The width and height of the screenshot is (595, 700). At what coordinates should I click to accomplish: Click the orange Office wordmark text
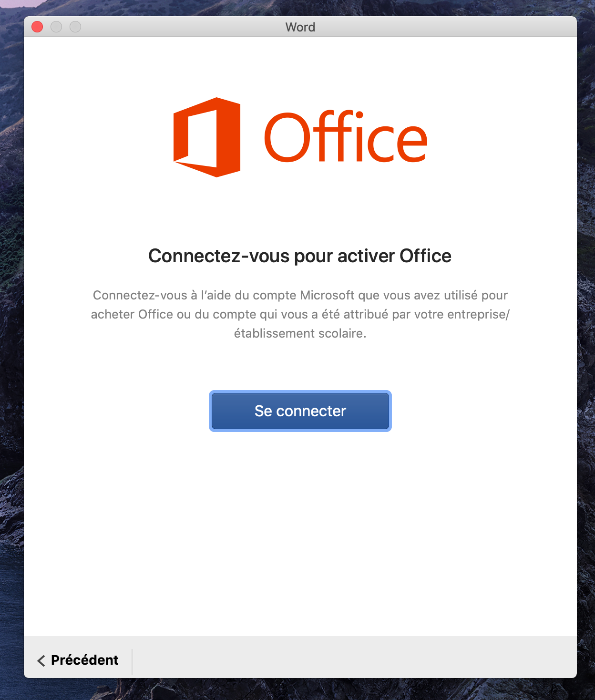pyautogui.click(x=346, y=137)
